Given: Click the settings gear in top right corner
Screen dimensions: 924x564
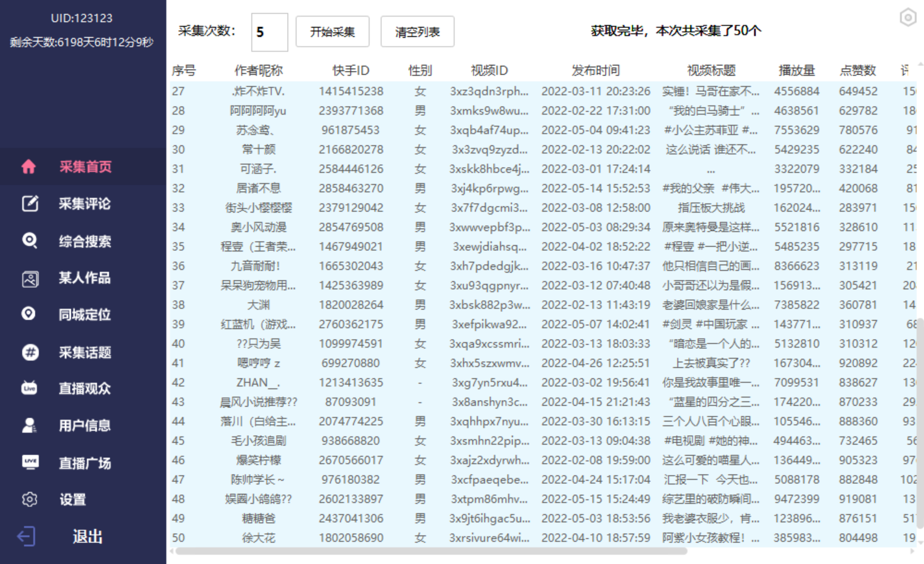Looking at the screenshot, I should pos(907,17).
